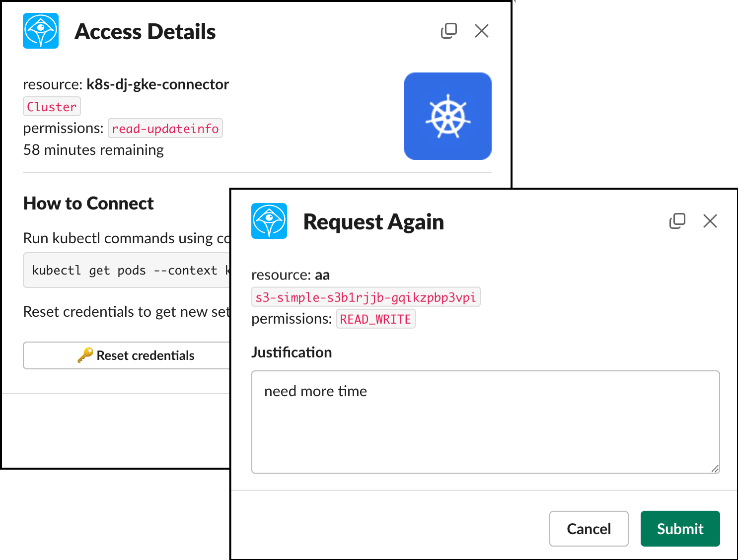
Task: Cancel the access request
Action: click(x=589, y=529)
